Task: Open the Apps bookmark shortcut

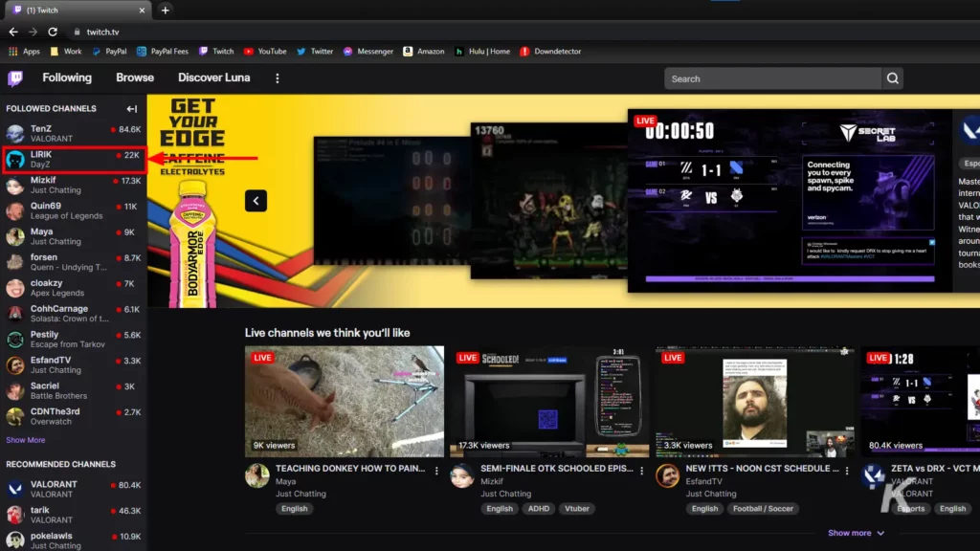Action: [24, 52]
